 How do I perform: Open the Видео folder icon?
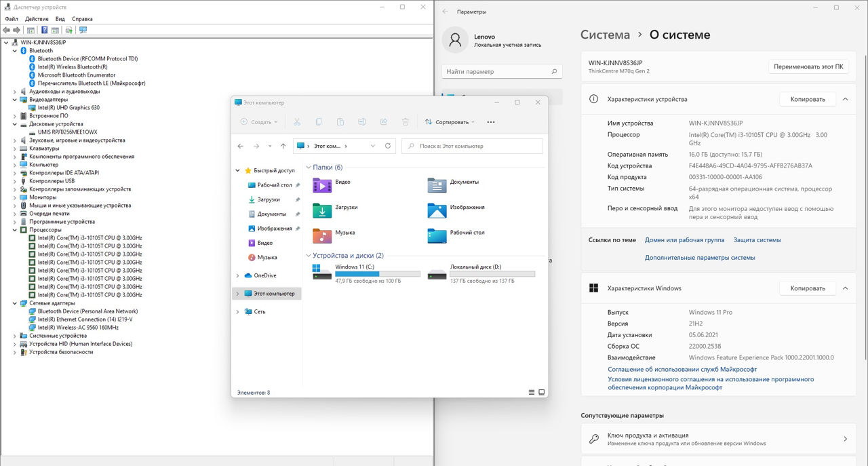(322, 185)
